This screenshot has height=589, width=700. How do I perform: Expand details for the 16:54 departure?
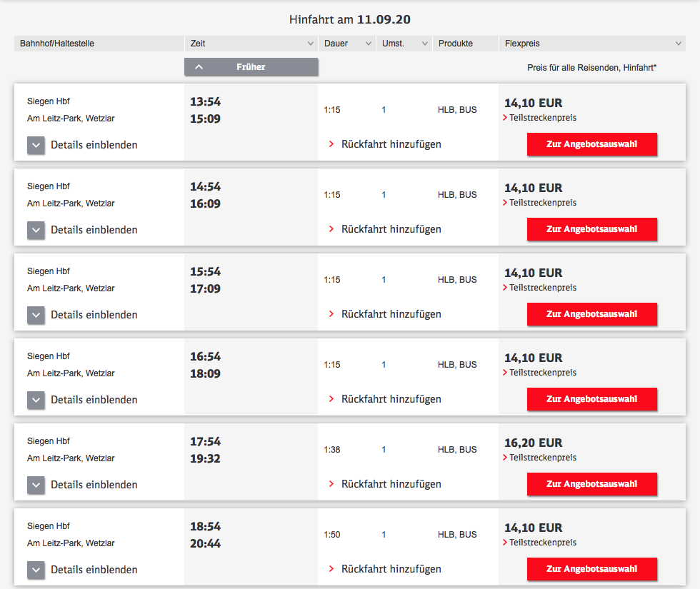36,400
